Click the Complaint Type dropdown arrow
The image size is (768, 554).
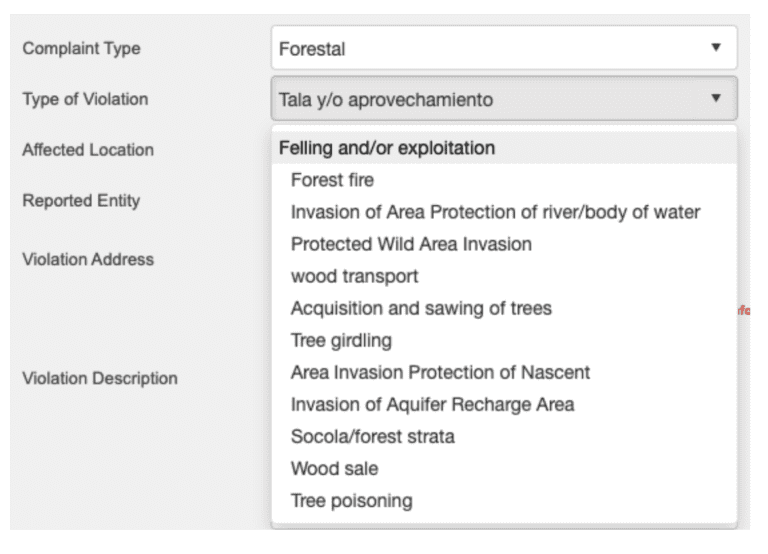point(715,48)
